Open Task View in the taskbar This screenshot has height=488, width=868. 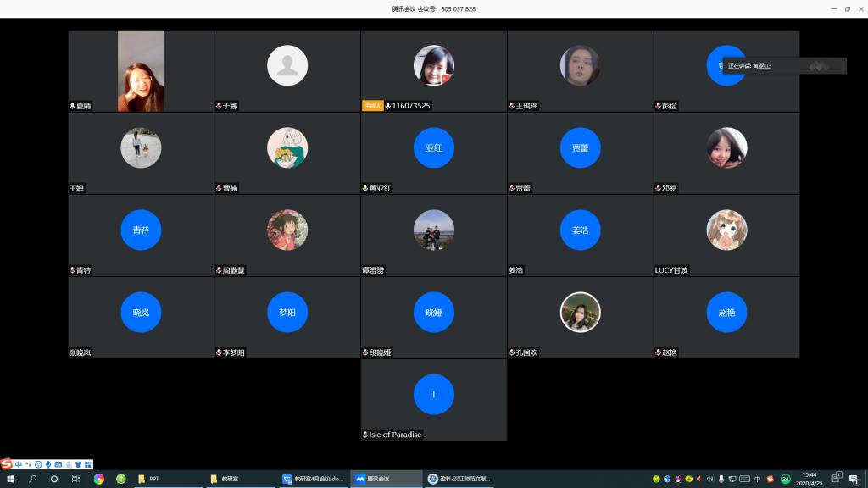pyautogui.click(x=75, y=479)
